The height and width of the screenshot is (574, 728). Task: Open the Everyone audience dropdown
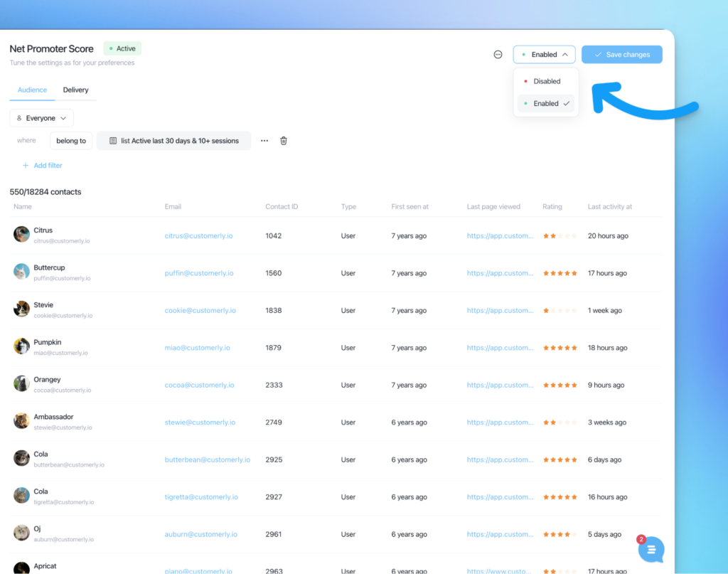(41, 118)
